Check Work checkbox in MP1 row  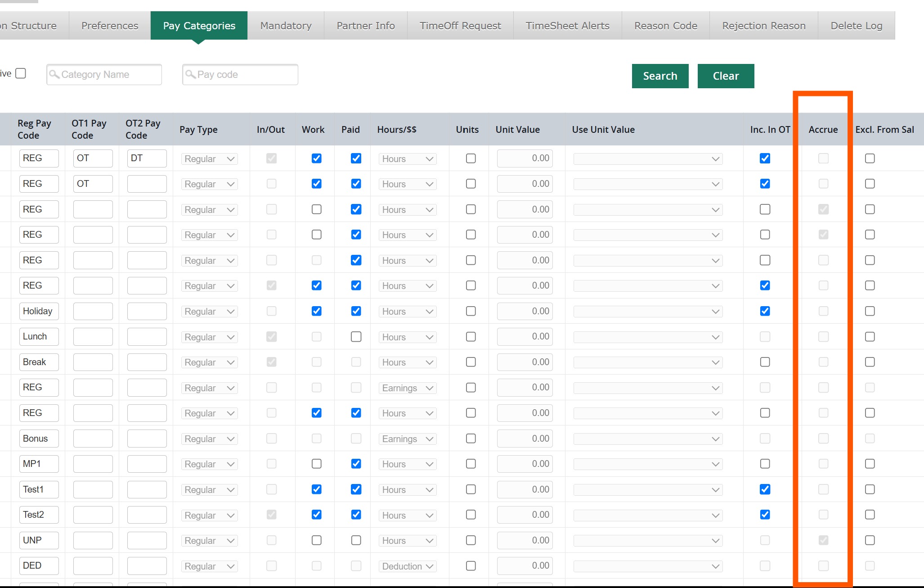click(317, 464)
